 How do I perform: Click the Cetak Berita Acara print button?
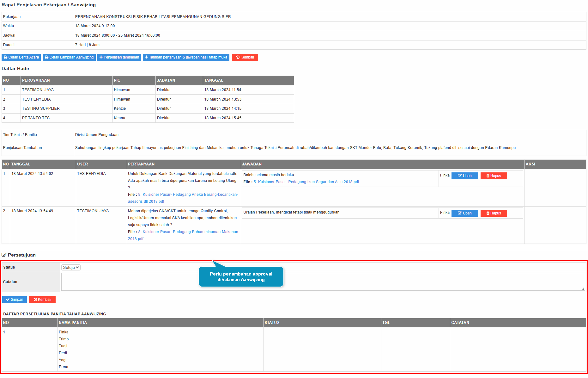pyautogui.click(x=21, y=57)
